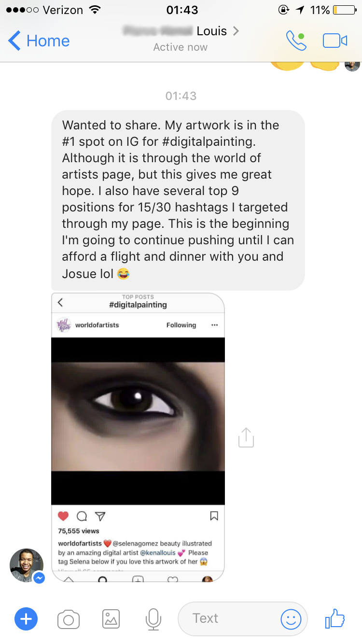Start a voice call with phone icon
Screen dimensions: 362x644
click(x=296, y=41)
